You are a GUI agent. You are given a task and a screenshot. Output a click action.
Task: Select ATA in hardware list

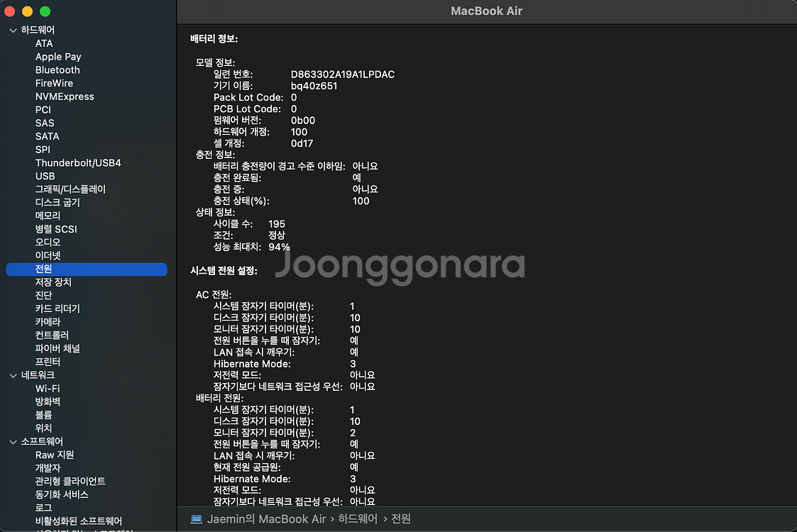[x=44, y=44]
